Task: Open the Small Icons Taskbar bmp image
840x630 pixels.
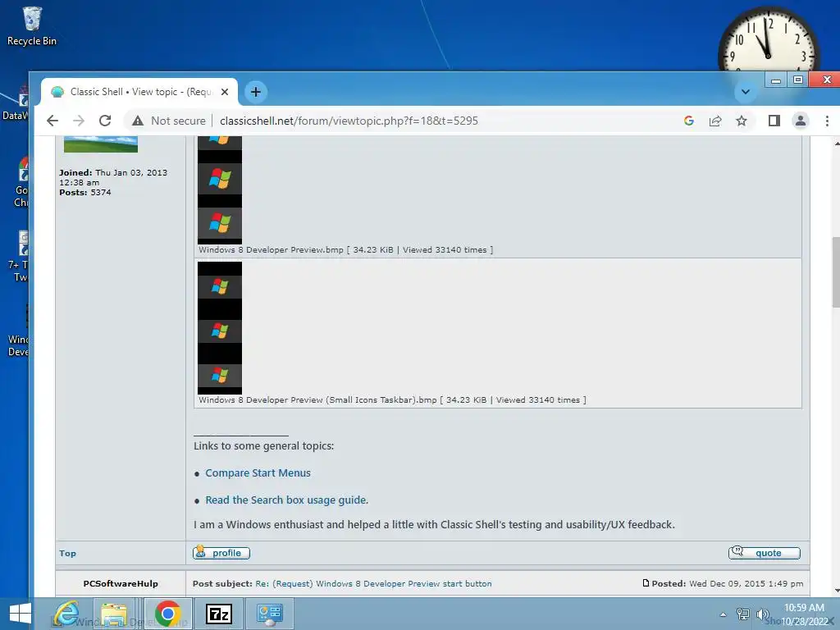Action: point(220,328)
